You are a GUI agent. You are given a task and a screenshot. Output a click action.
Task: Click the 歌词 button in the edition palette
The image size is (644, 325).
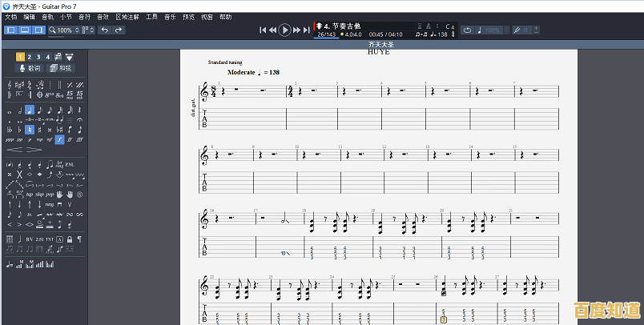tap(29, 68)
